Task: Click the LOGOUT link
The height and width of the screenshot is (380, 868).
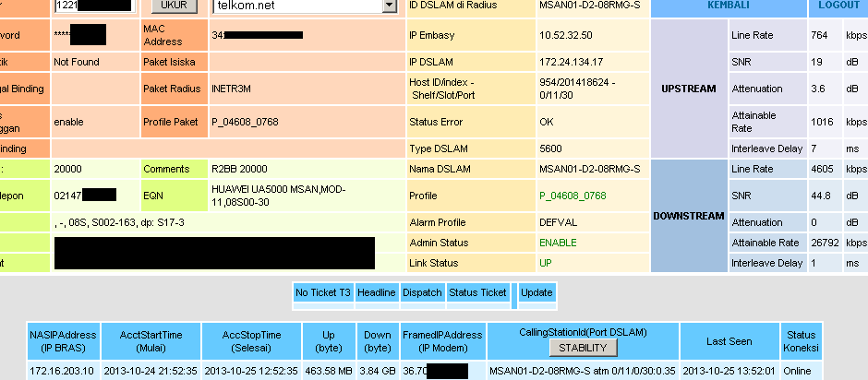Action: [839, 6]
